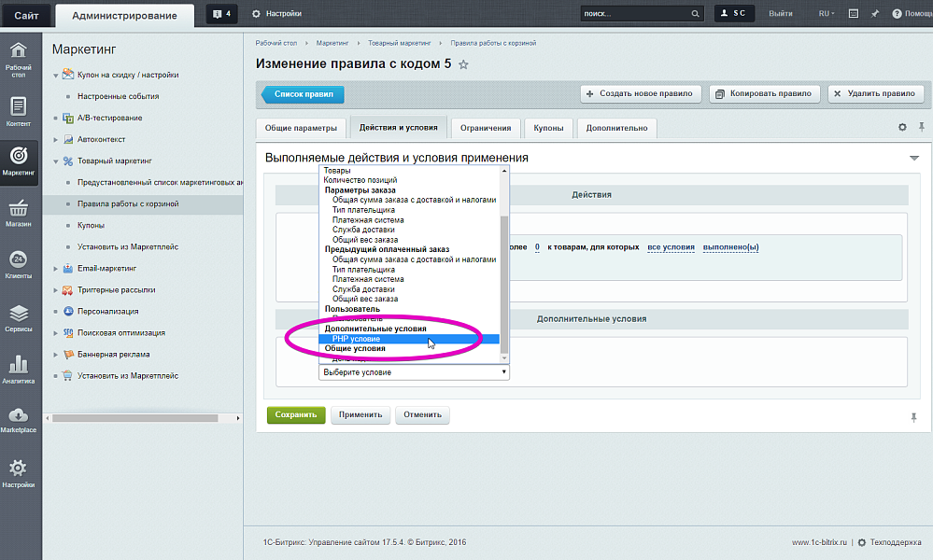This screenshot has height=560, width=933.
Task: Click the condition list scrollbar
Action: 505,280
